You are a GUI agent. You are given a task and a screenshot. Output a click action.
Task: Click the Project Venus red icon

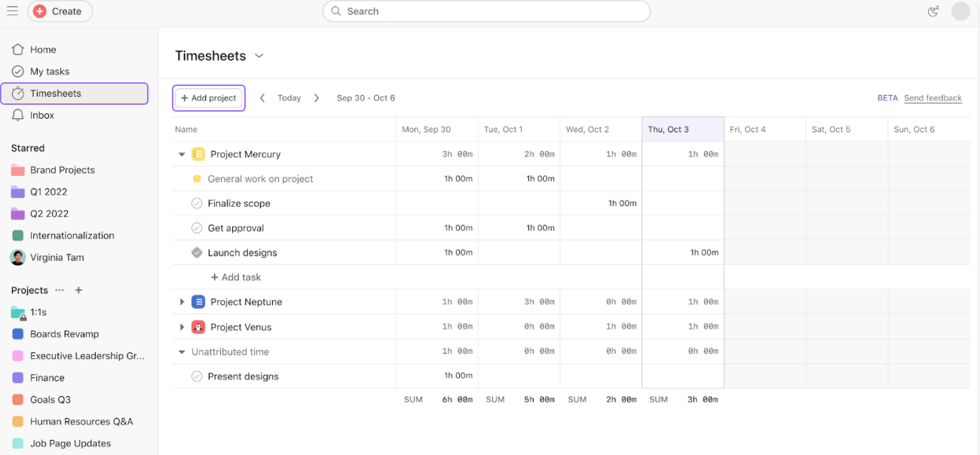click(198, 327)
